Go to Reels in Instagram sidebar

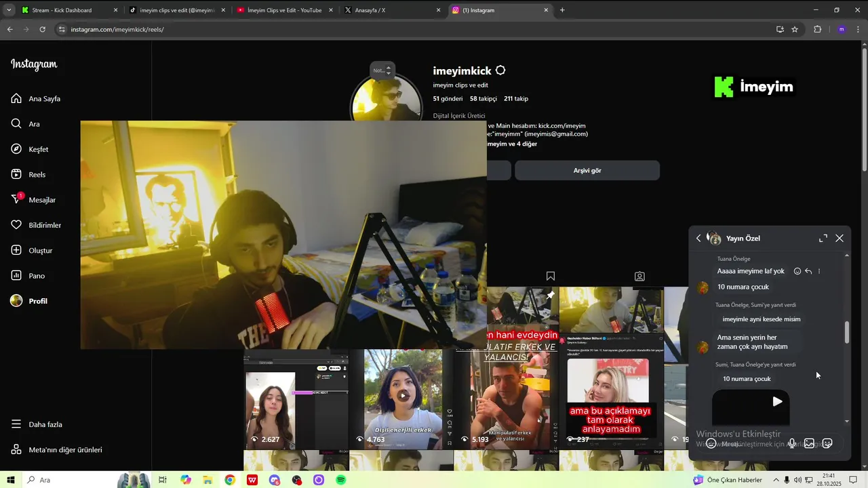tap(28, 175)
